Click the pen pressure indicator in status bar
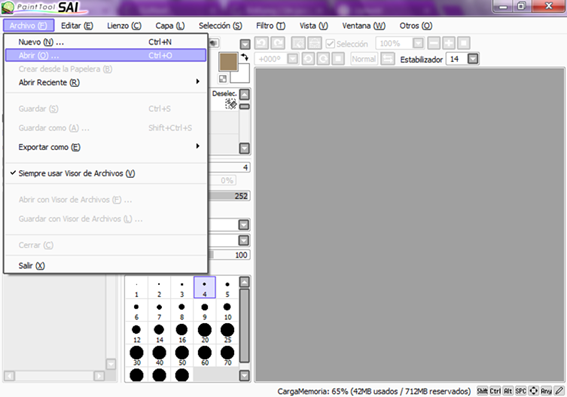The image size is (567, 397). (x=559, y=391)
